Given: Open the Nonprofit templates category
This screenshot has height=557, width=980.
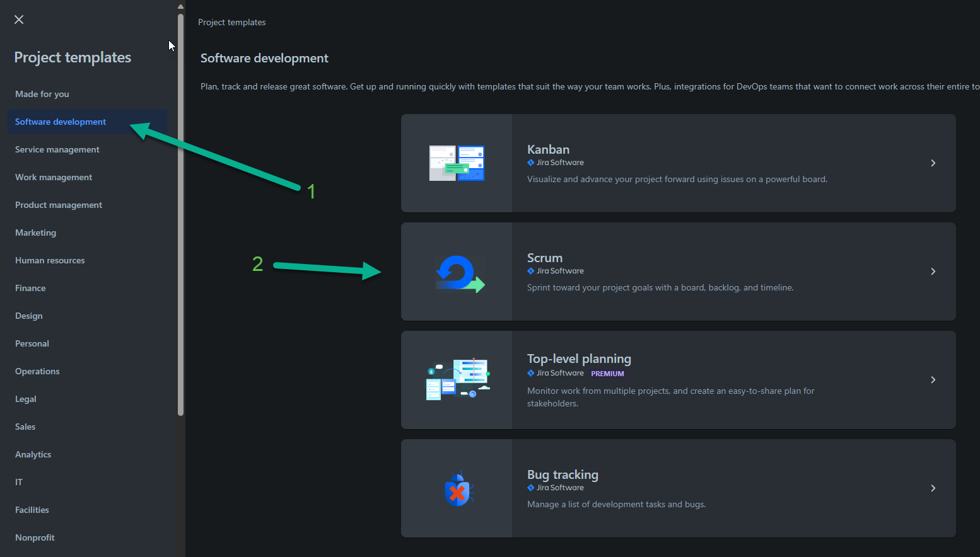Looking at the screenshot, I should tap(35, 537).
